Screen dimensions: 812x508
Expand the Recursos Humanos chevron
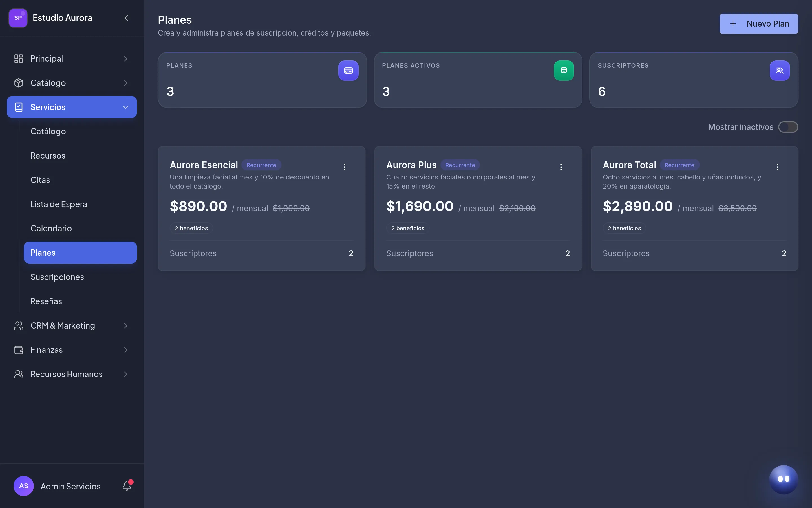point(125,374)
